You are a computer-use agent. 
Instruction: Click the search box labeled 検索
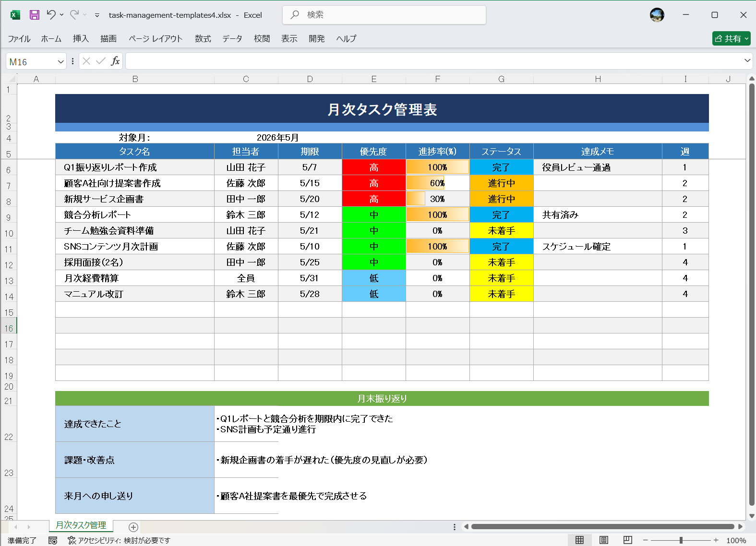[384, 15]
